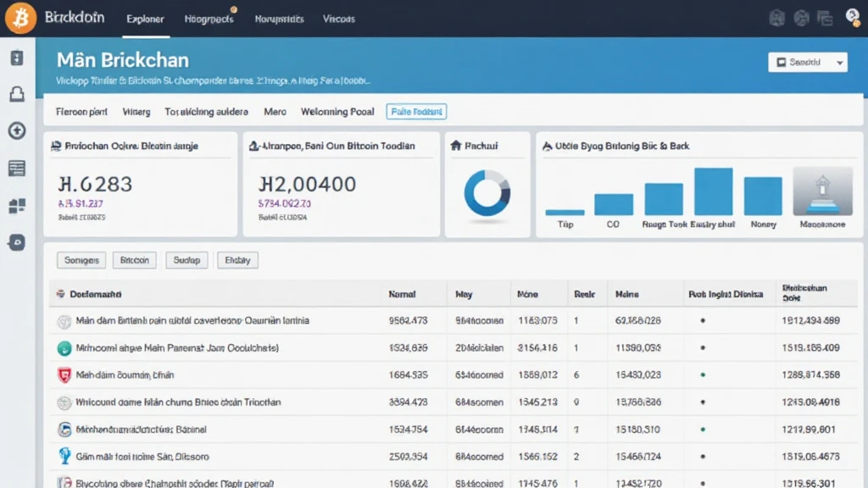Click the orange Bitcoin logo icon
Screen dimensions: 868x488
click(20, 18)
